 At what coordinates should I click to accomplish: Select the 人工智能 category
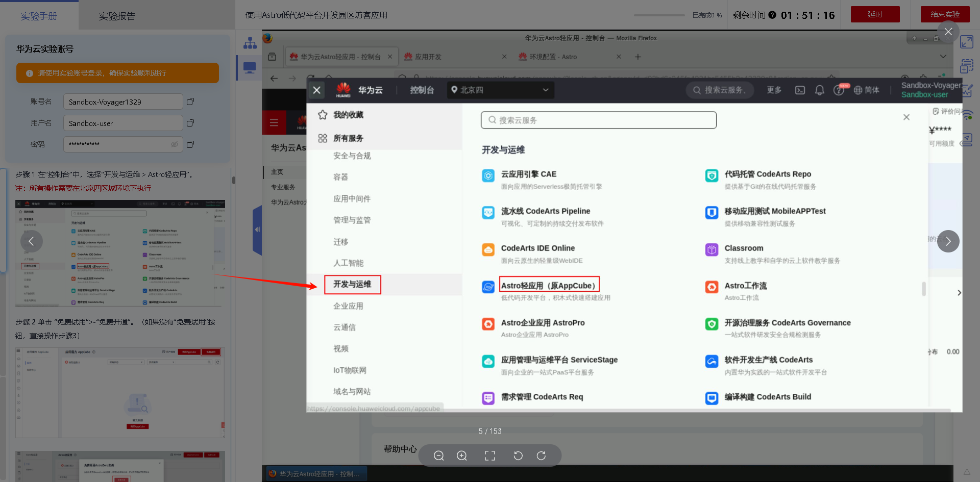[x=349, y=263]
